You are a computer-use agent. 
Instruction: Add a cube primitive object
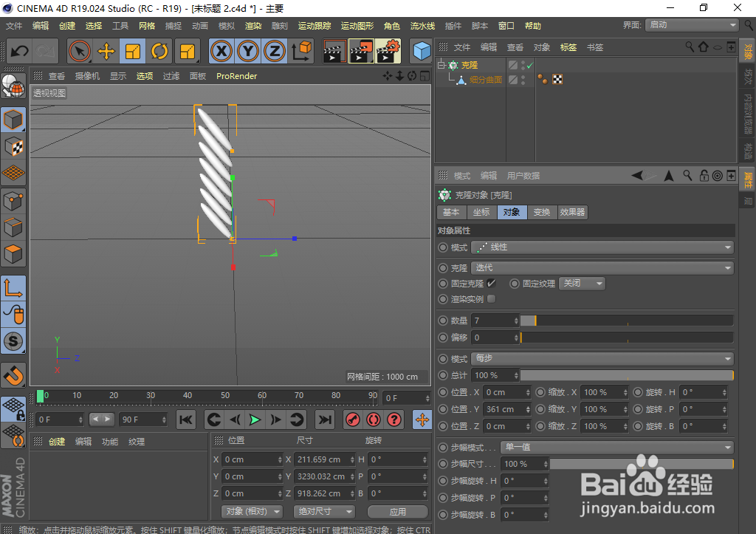click(x=422, y=51)
